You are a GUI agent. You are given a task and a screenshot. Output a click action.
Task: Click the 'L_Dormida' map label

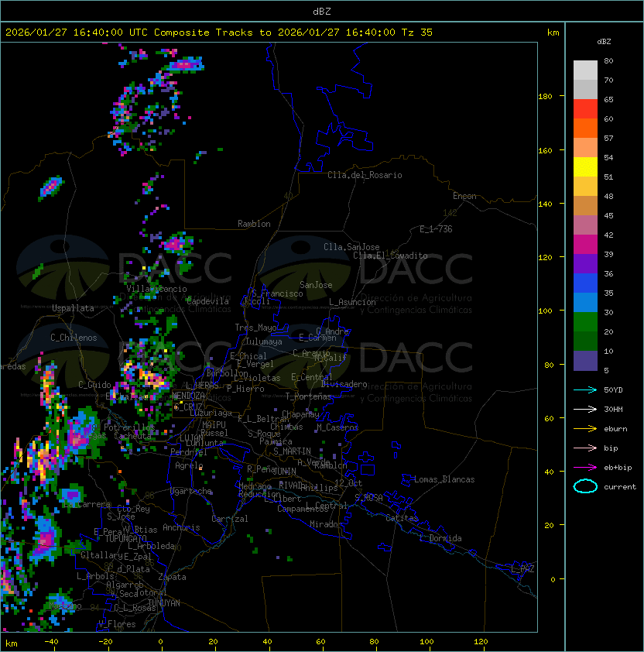[440, 538]
